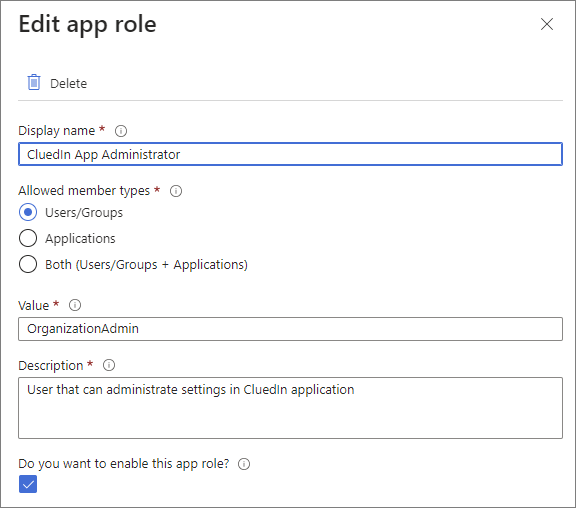The image size is (576, 508).
Task: Select Both (Users/Groups + Applications) radio
Action: 28,264
